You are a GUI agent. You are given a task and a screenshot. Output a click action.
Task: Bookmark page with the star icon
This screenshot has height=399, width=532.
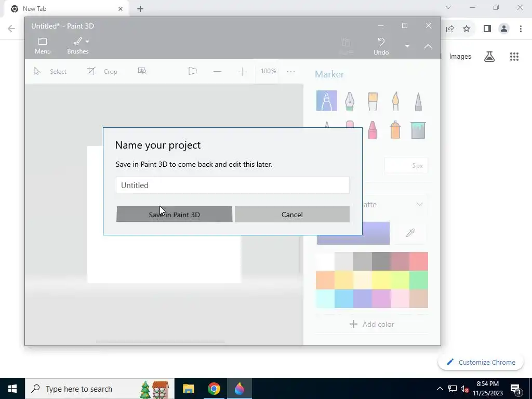(467, 29)
